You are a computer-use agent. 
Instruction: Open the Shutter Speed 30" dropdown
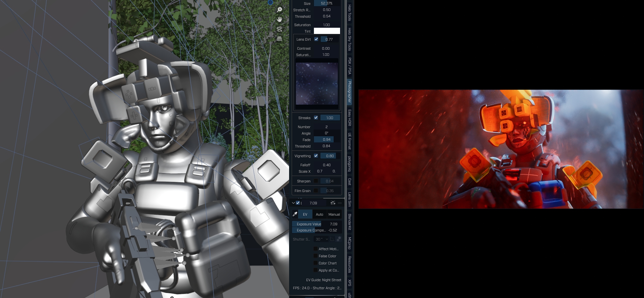click(322, 239)
